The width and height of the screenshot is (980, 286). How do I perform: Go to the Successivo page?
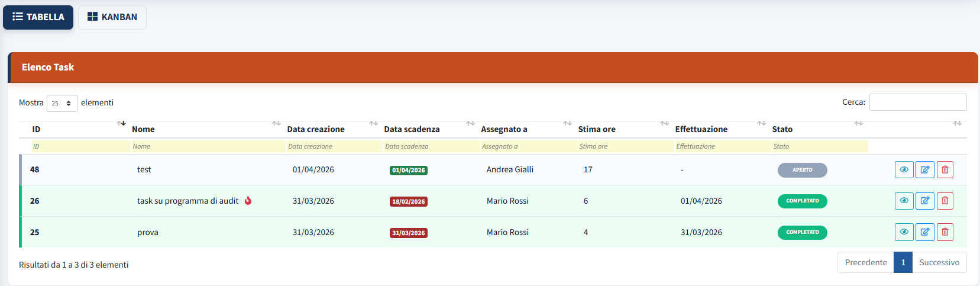[x=939, y=262]
